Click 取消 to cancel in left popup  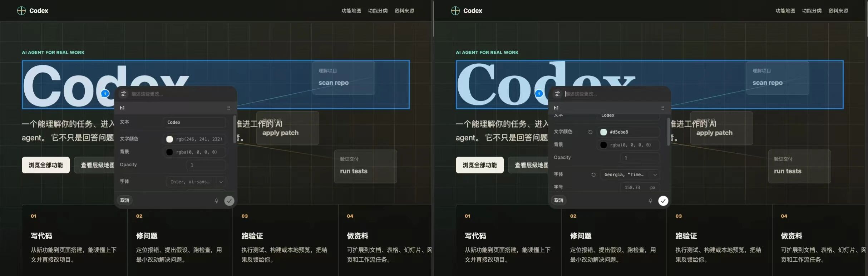point(125,200)
